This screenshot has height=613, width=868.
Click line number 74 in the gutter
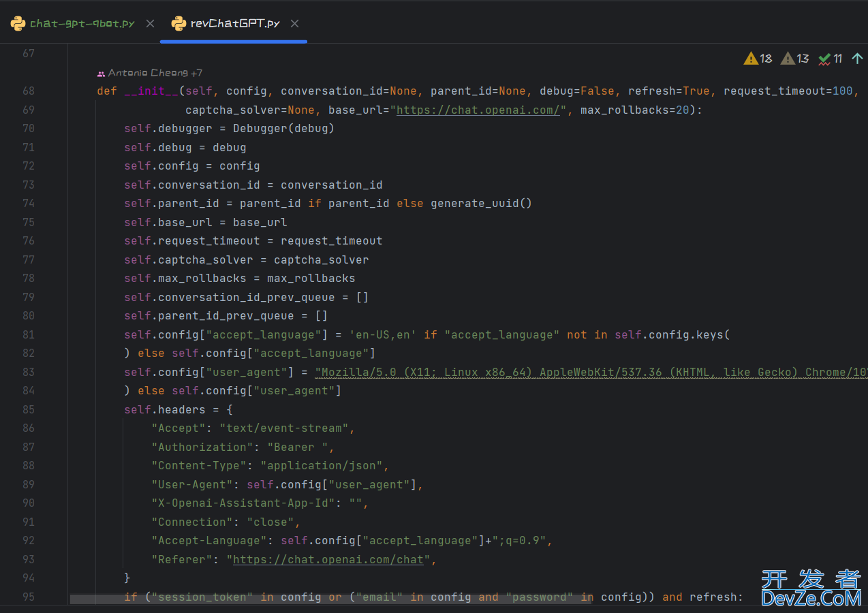pyautogui.click(x=28, y=203)
